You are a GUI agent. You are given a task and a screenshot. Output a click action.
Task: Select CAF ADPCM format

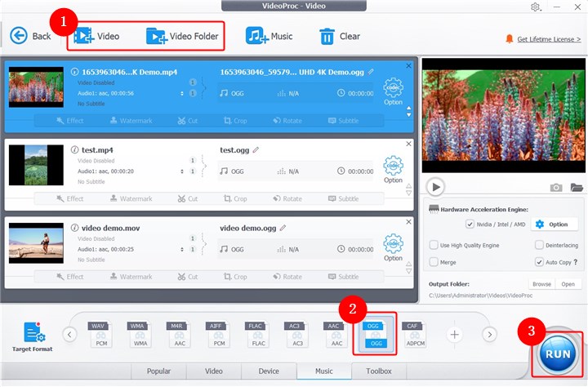coord(415,334)
